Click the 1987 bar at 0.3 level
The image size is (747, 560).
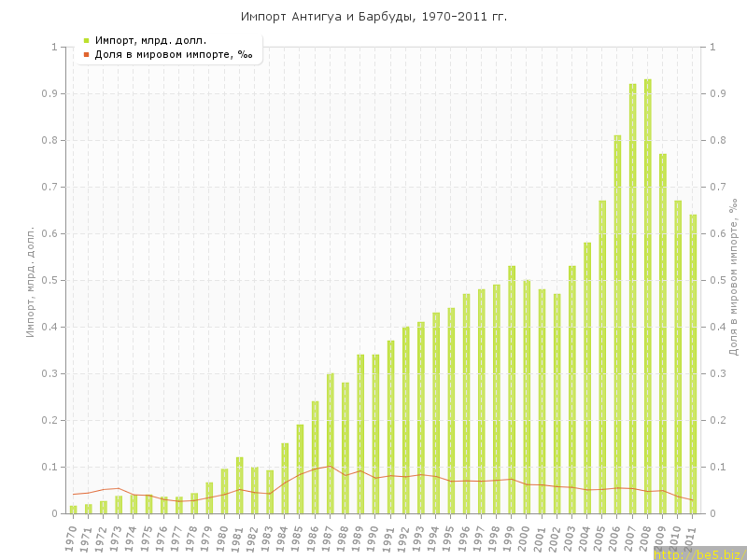331,443
